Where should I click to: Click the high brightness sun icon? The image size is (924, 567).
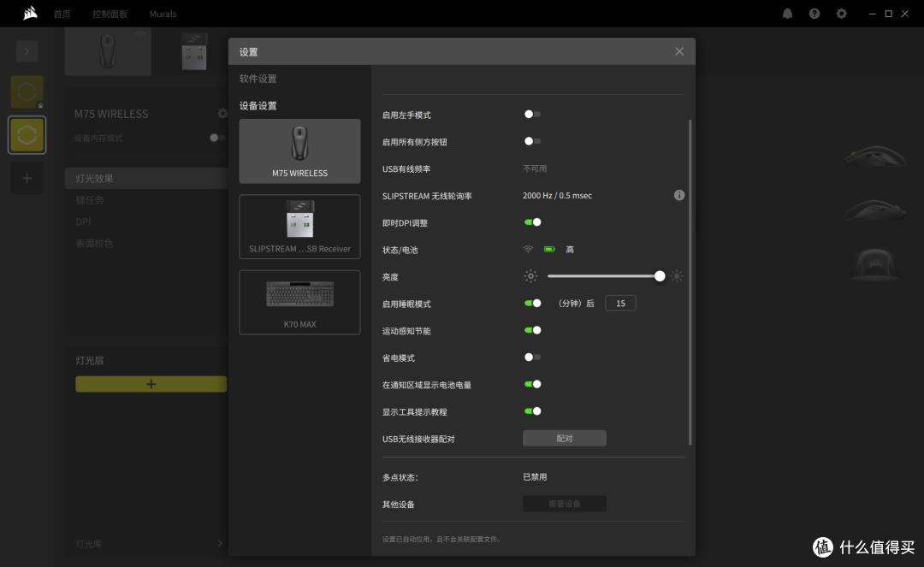677,276
